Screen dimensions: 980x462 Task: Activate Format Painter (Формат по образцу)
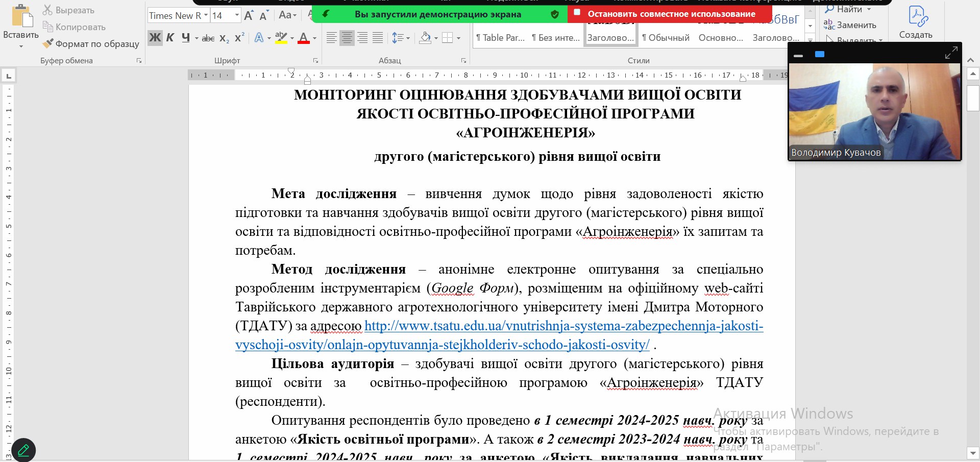91,43
